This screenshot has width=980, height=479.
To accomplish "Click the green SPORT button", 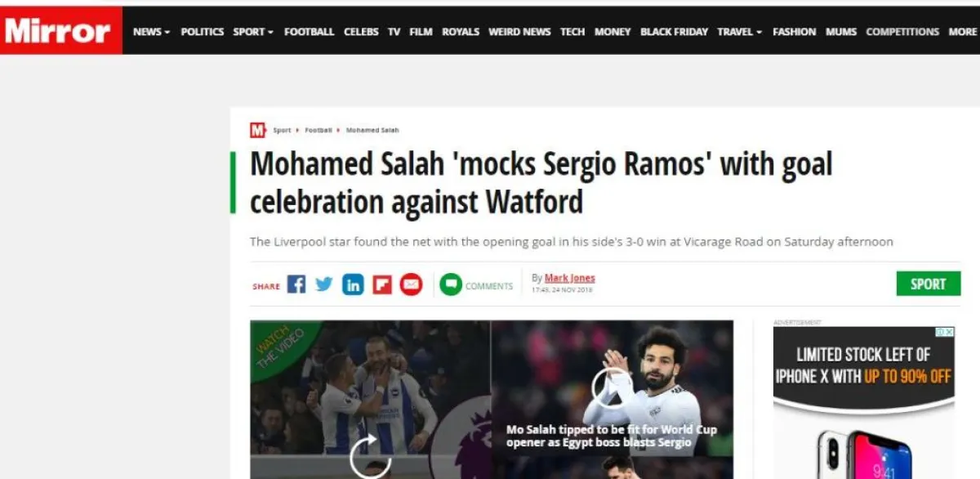I will pyautogui.click(x=928, y=284).
